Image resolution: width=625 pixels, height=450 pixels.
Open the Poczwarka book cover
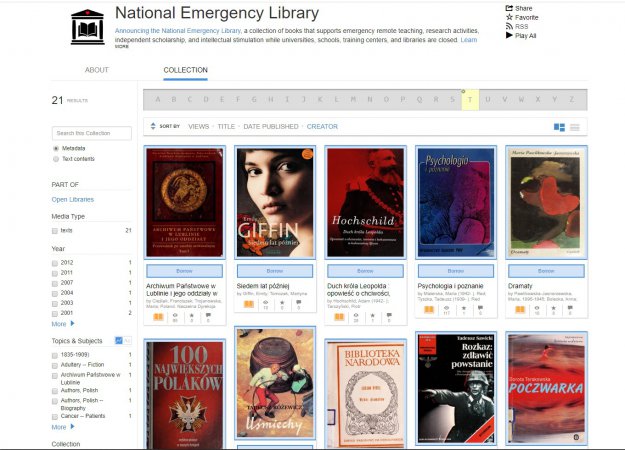(546, 388)
